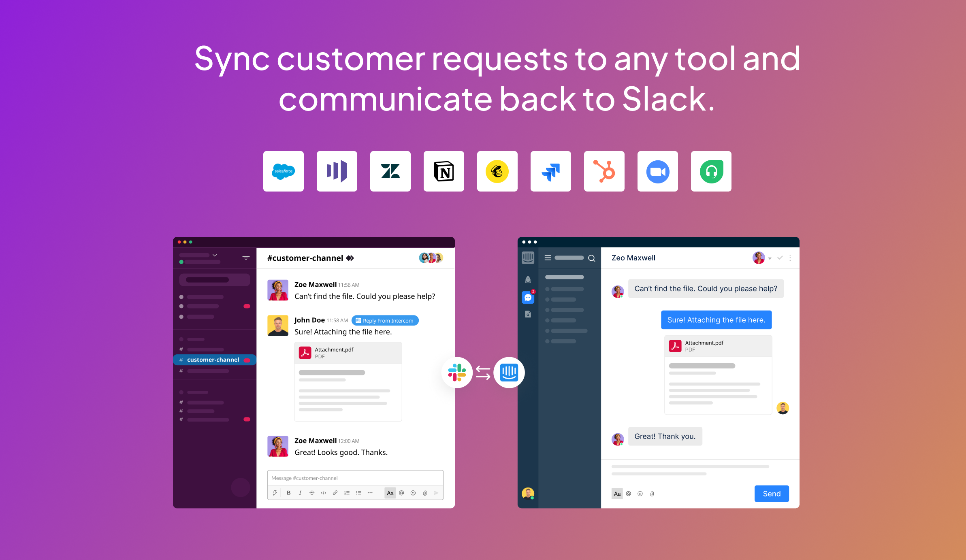This screenshot has width=966, height=560.
Task: Select the Jira integration icon
Action: 551,171
